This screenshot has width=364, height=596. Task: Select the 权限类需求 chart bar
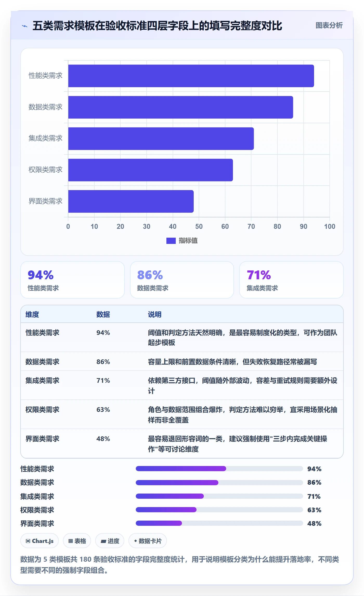pyautogui.click(x=151, y=170)
